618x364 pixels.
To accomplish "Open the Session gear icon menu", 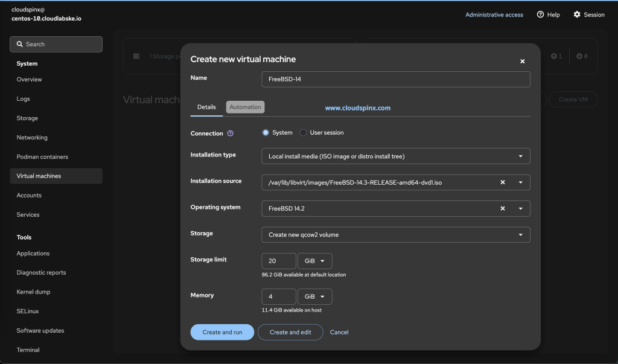I will [577, 14].
